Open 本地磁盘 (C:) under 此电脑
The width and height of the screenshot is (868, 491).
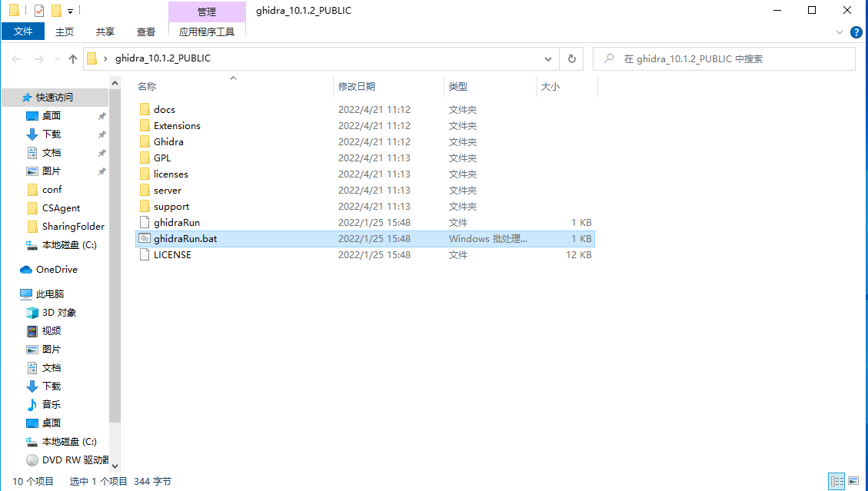point(62,442)
